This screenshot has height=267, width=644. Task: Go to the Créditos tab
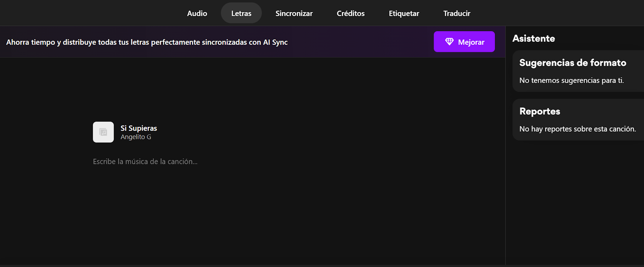click(x=351, y=13)
